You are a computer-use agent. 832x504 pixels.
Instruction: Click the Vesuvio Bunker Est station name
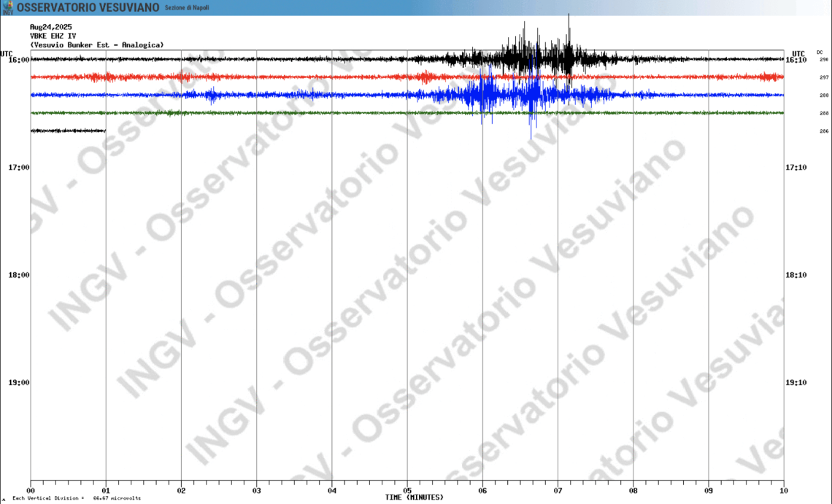96,44
